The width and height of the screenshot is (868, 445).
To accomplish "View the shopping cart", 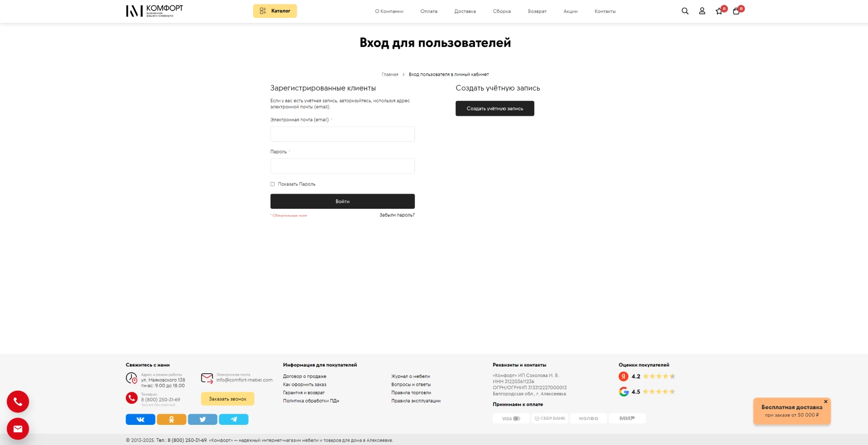I will [736, 11].
